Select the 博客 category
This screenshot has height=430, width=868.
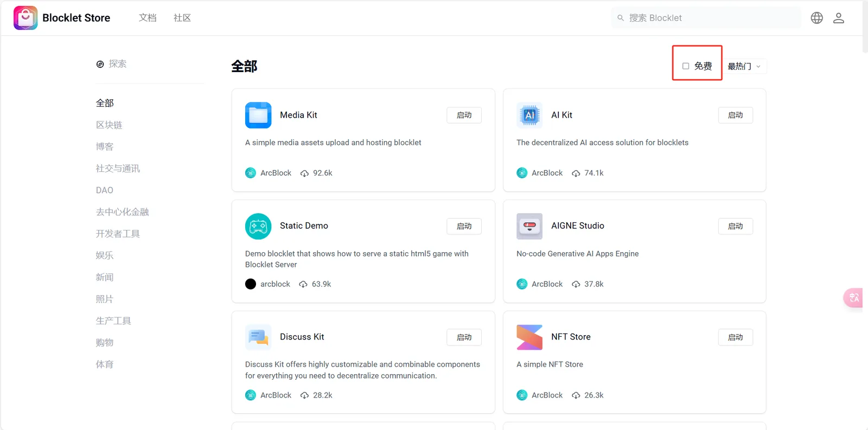(105, 146)
